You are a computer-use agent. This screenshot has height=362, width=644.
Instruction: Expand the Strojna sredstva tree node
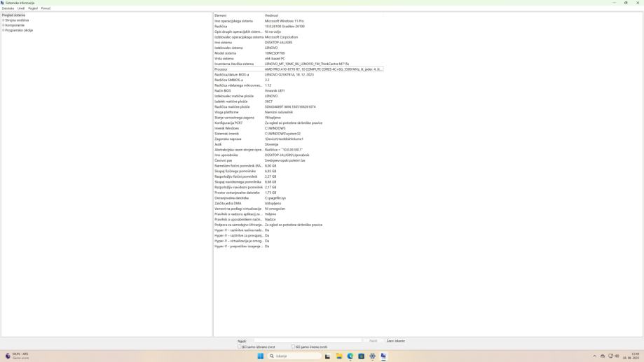[x=3, y=20]
